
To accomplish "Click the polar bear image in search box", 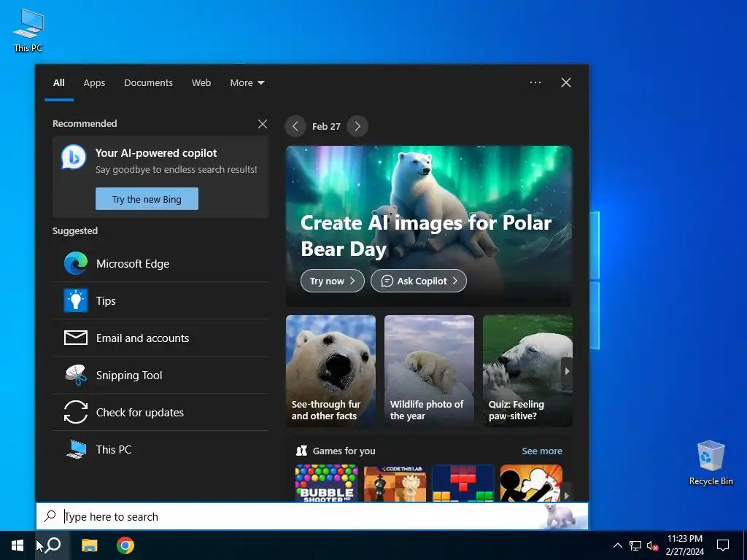I will click(560, 516).
